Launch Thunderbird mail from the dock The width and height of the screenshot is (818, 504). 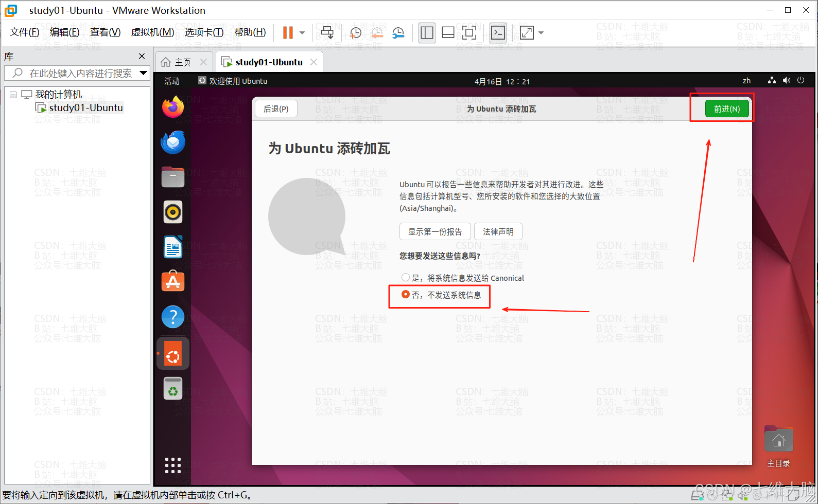tap(173, 142)
